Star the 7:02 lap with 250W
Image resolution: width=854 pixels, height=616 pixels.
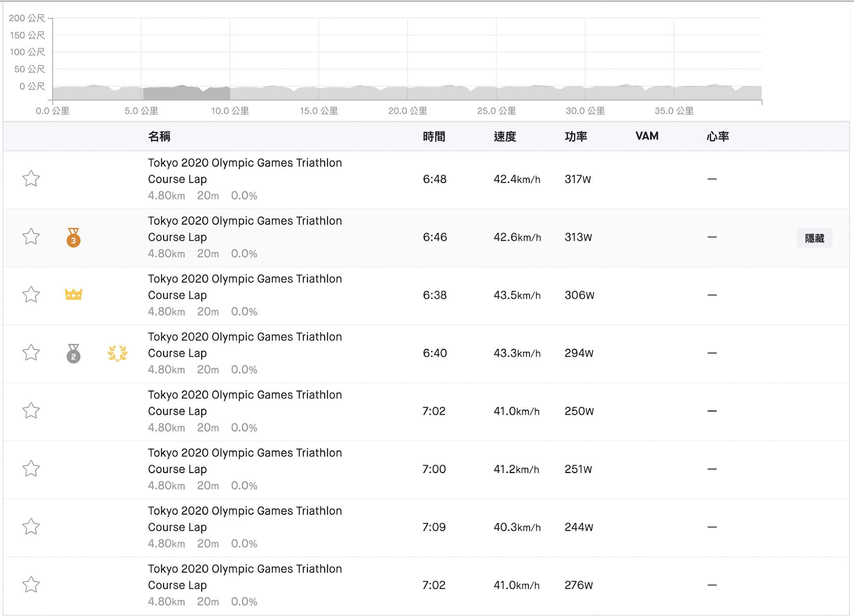pos(31,411)
